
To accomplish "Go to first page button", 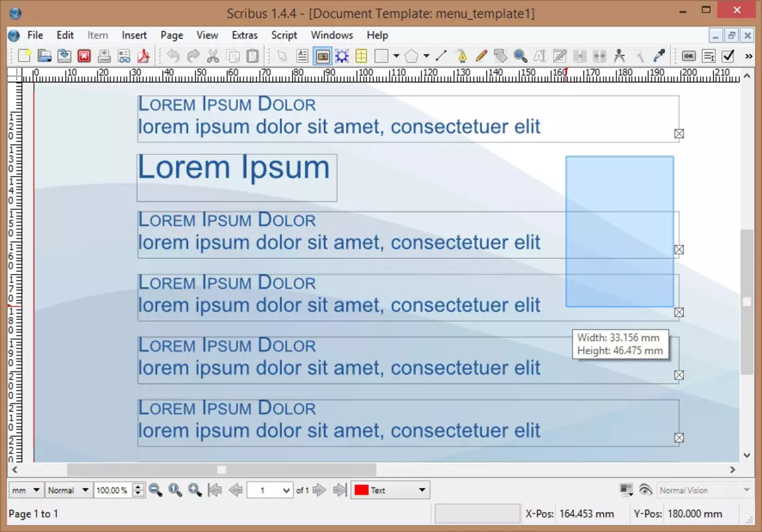I will click(x=215, y=490).
